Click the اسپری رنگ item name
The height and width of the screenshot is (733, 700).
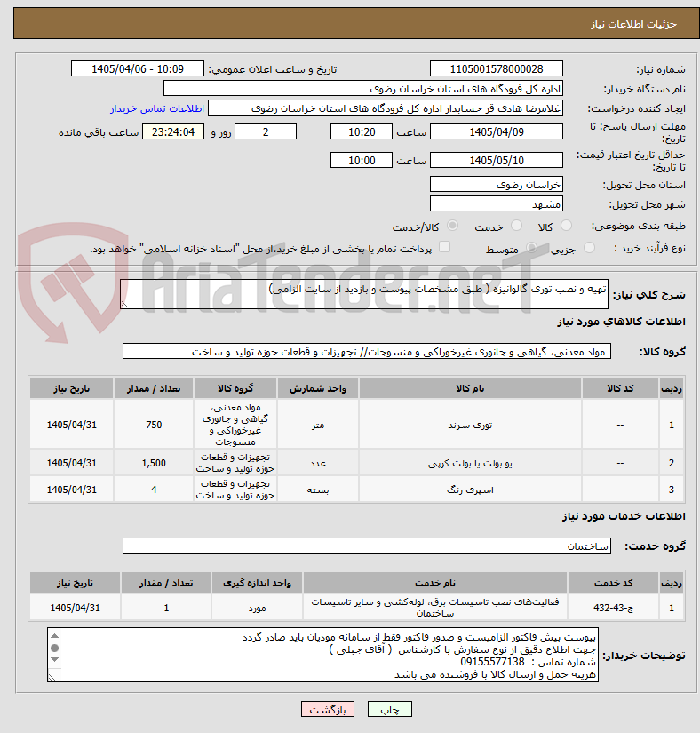coord(470,490)
